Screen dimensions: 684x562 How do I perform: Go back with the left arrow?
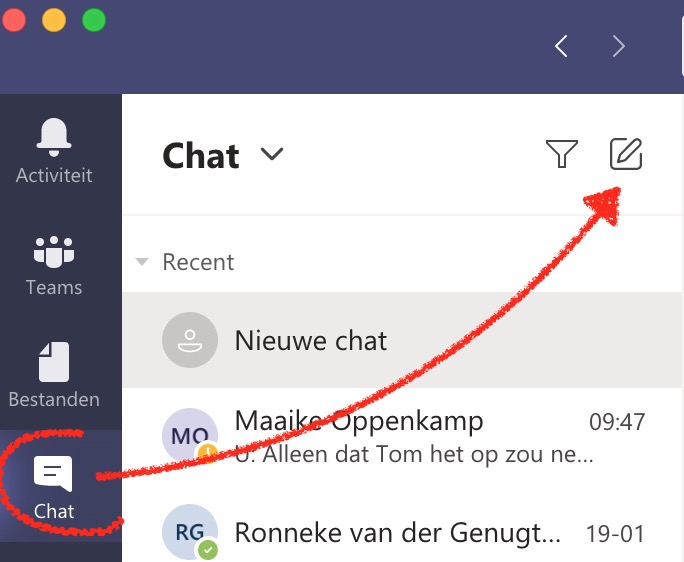coord(561,46)
